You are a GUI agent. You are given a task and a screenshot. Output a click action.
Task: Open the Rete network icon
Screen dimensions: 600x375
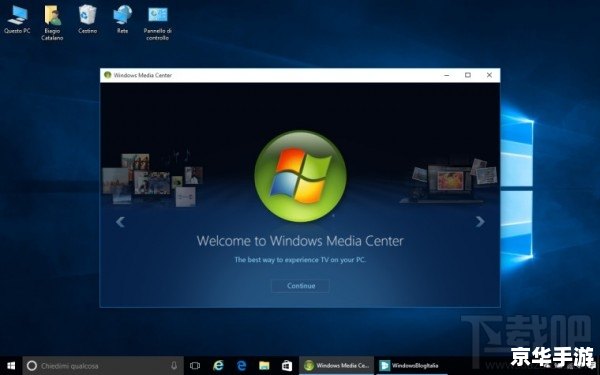tap(122, 19)
